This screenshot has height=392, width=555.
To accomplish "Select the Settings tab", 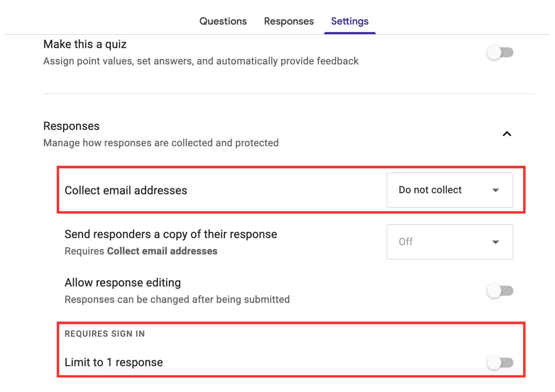I will point(350,21).
